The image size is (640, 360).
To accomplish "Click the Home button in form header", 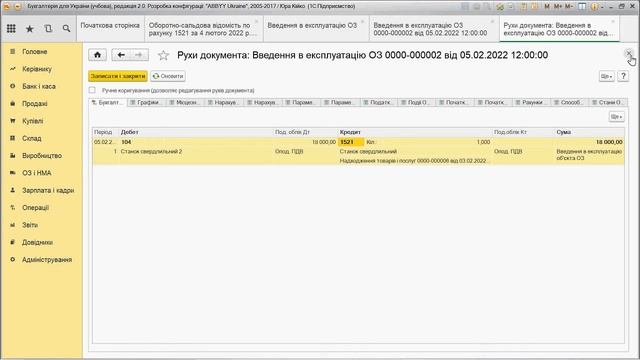I will point(98,55).
